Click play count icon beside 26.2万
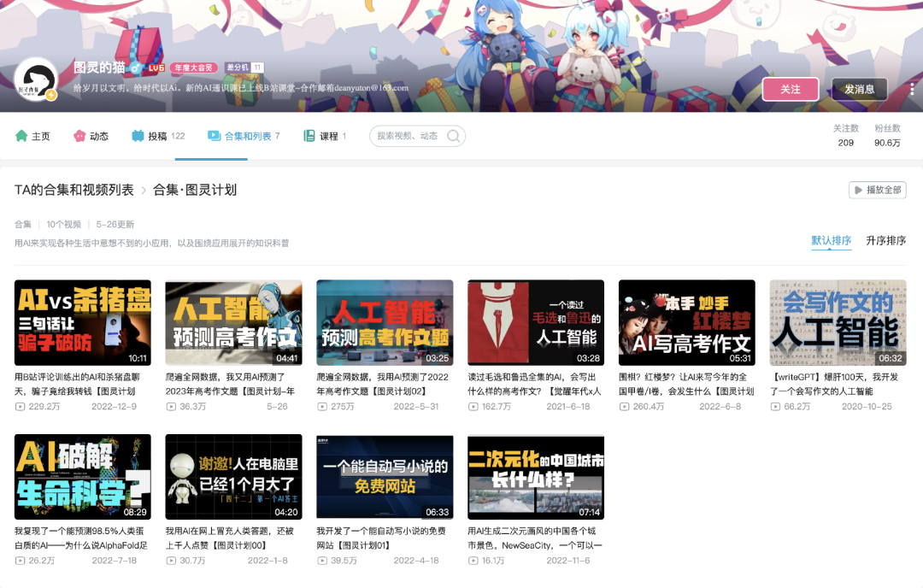Screen dimensions: 923x588 tap(20, 561)
